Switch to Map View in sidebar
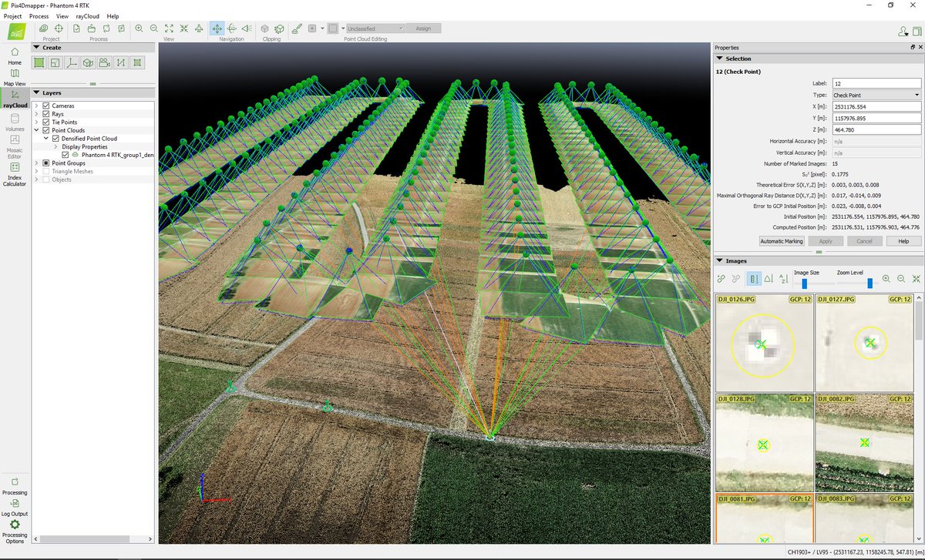The height and width of the screenshot is (560, 925). [x=15, y=76]
